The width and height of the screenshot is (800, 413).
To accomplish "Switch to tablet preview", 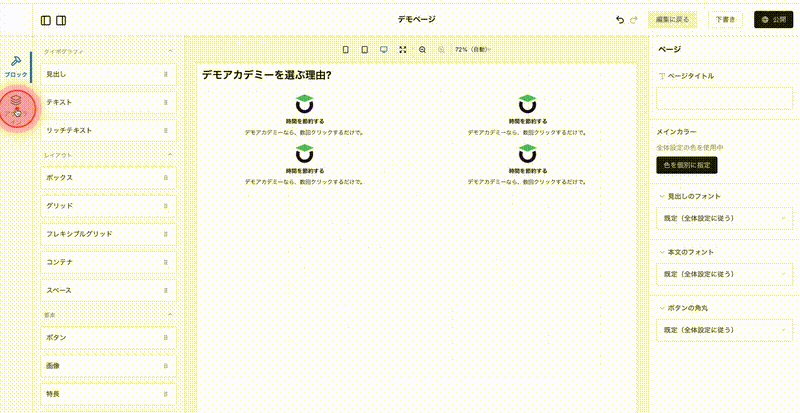I will 365,50.
